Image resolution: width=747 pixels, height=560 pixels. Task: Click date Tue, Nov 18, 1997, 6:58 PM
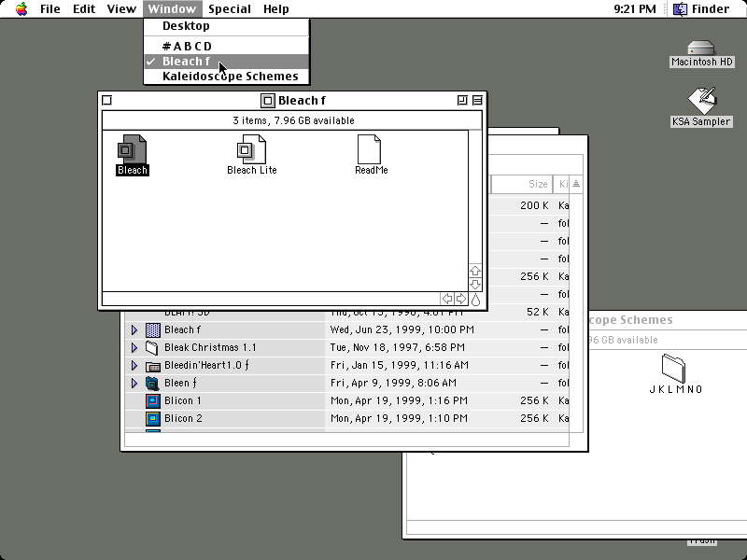(398, 347)
